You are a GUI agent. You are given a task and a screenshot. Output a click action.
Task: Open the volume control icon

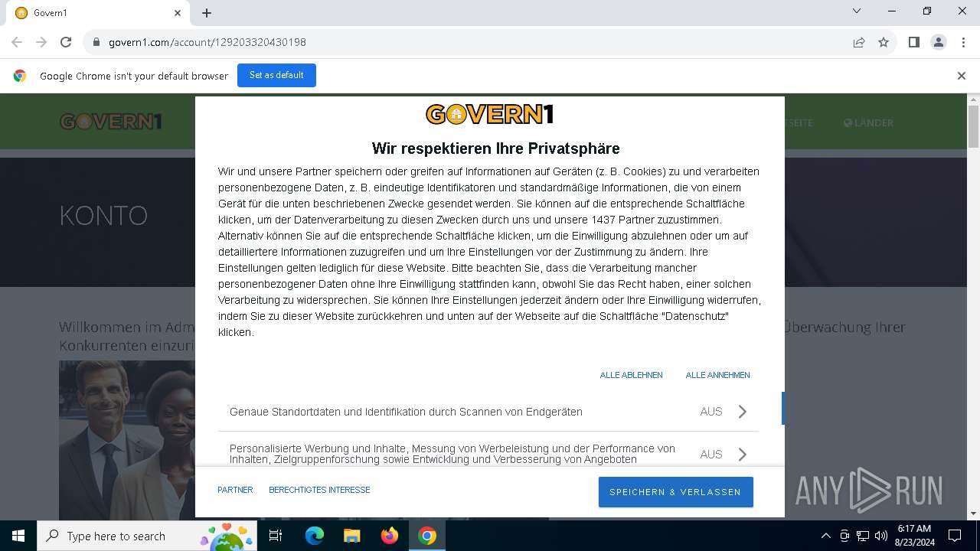[x=881, y=536]
